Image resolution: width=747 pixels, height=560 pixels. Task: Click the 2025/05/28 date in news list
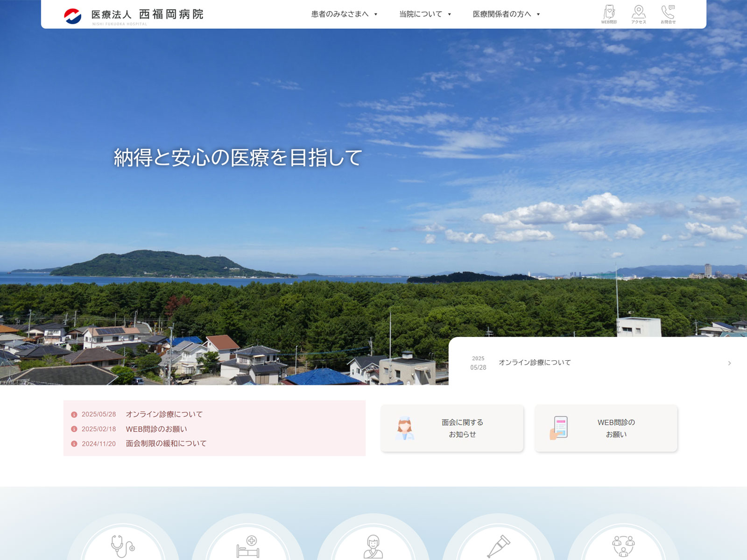point(99,414)
